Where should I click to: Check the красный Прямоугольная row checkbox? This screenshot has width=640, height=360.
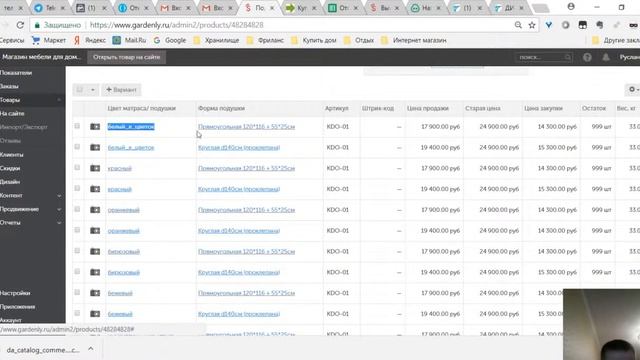(77, 168)
